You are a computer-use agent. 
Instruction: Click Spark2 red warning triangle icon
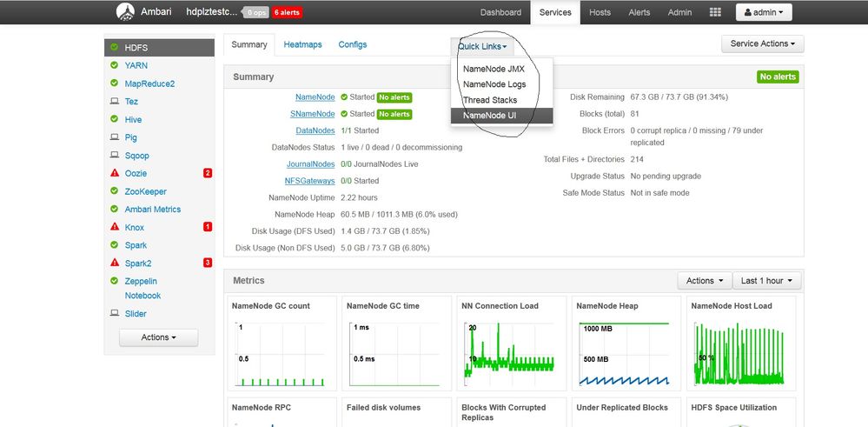115,263
